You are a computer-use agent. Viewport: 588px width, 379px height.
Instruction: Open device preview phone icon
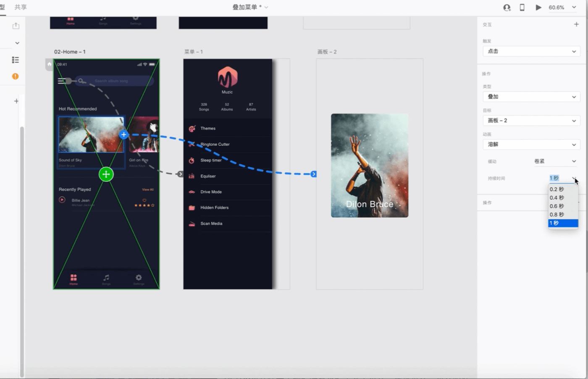tap(522, 8)
